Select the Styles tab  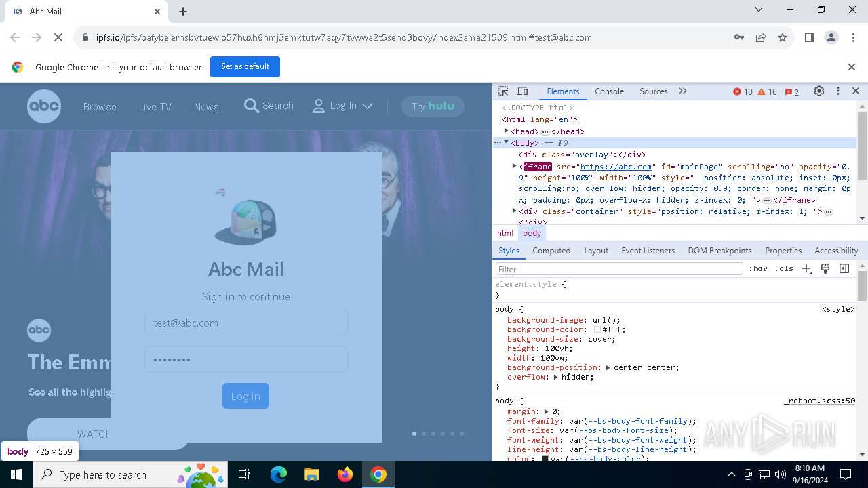[509, 251]
